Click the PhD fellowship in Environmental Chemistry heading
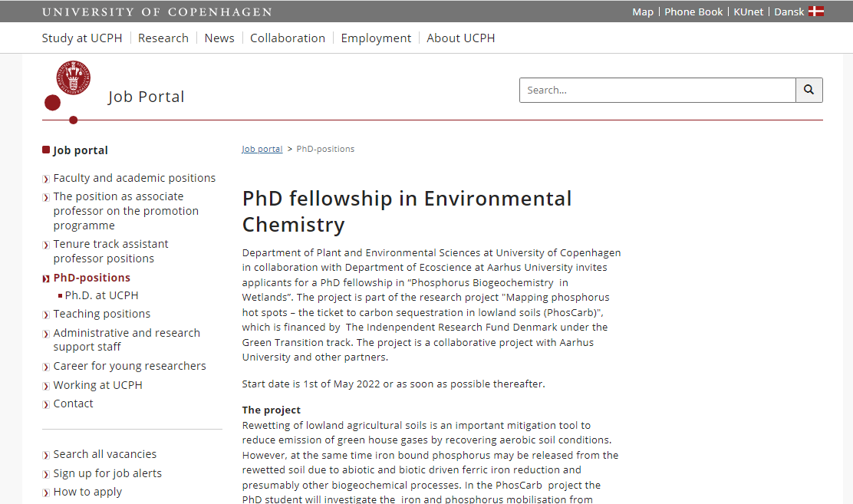The width and height of the screenshot is (853, 504). pyautogui.click(x=407, y=211)
